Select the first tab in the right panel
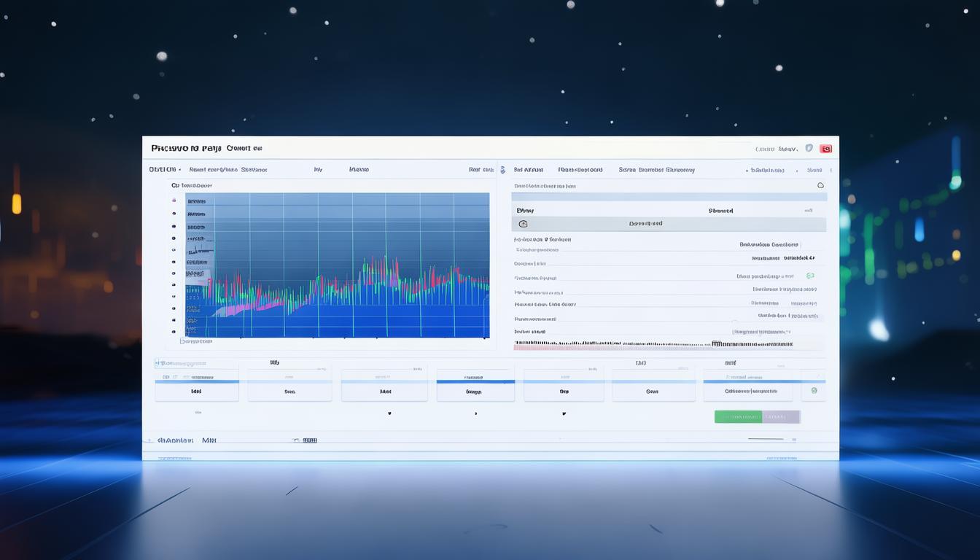 [529, 170]
